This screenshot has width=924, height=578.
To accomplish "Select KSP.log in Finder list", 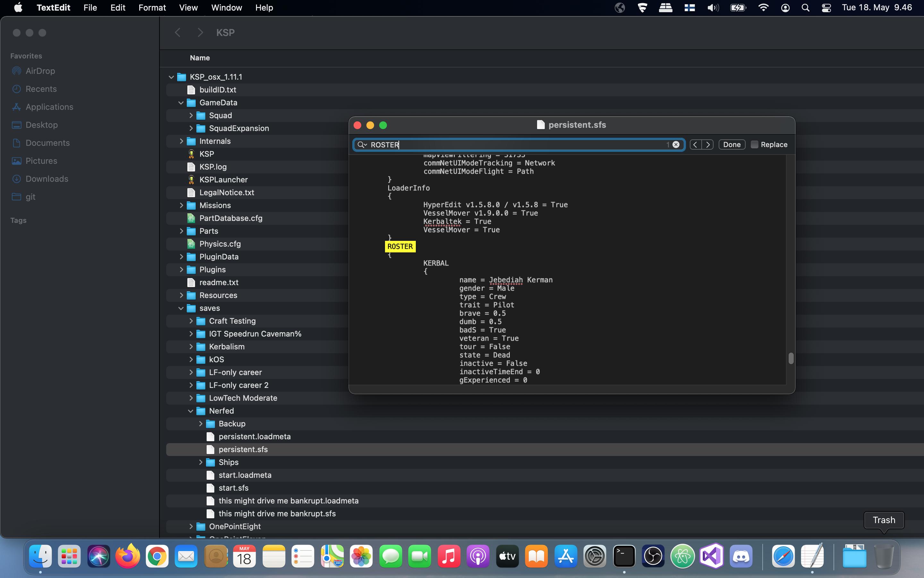I will tap(213, 167).
